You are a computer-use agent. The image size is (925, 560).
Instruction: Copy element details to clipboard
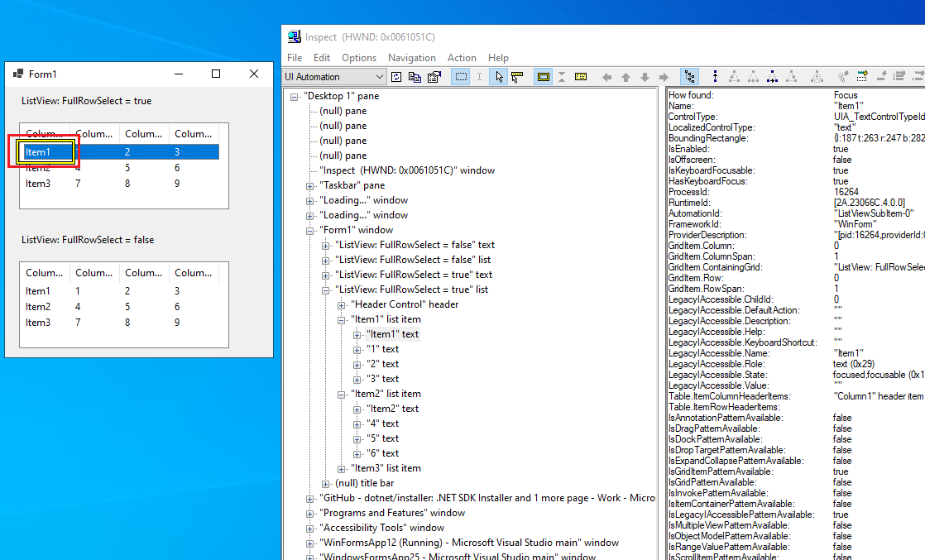[x=415, y=76]
